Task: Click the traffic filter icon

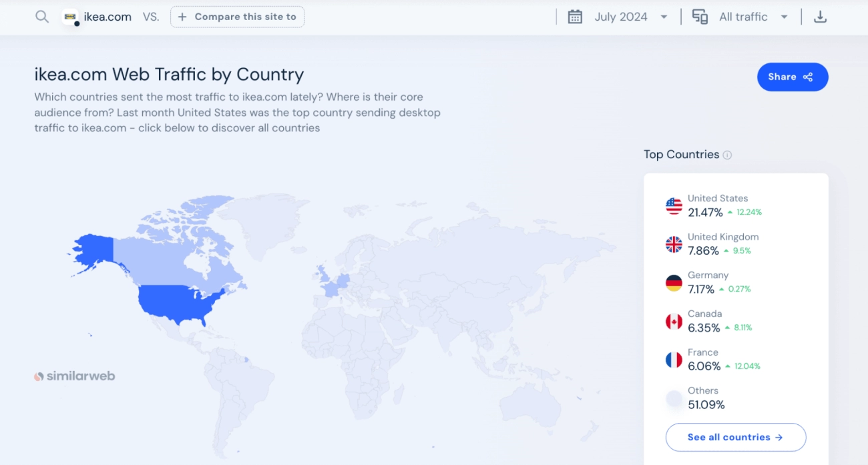Action: click(x=700, y=17)
